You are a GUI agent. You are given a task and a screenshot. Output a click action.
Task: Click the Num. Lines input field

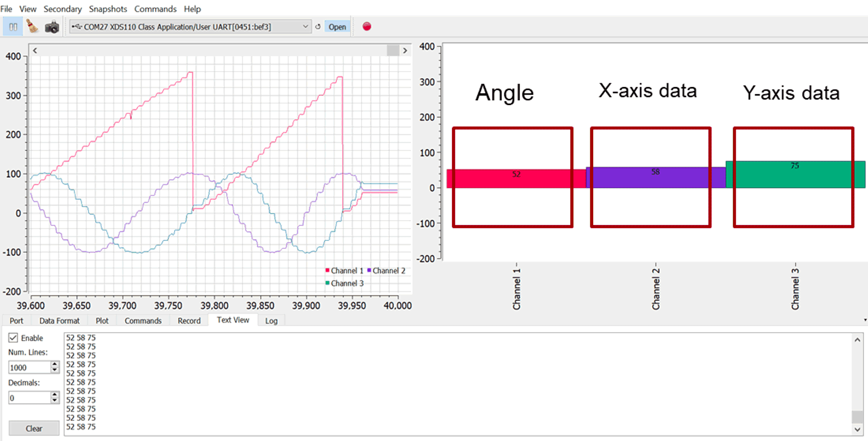(x=29, y=367)
